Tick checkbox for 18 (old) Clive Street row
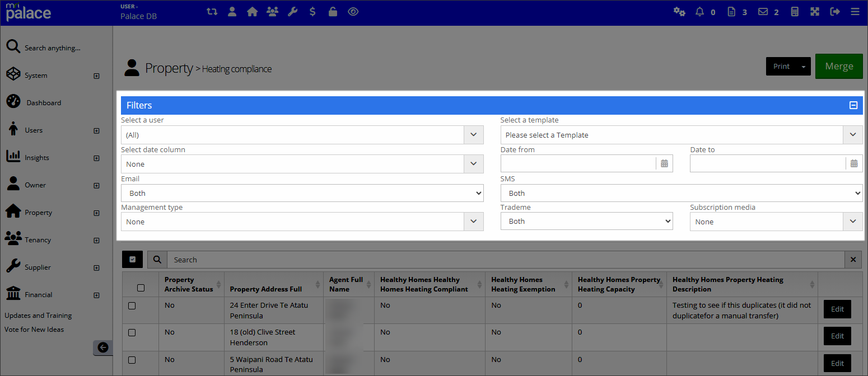Viewport: 868px width, 376px height. [x=132, y=332]
